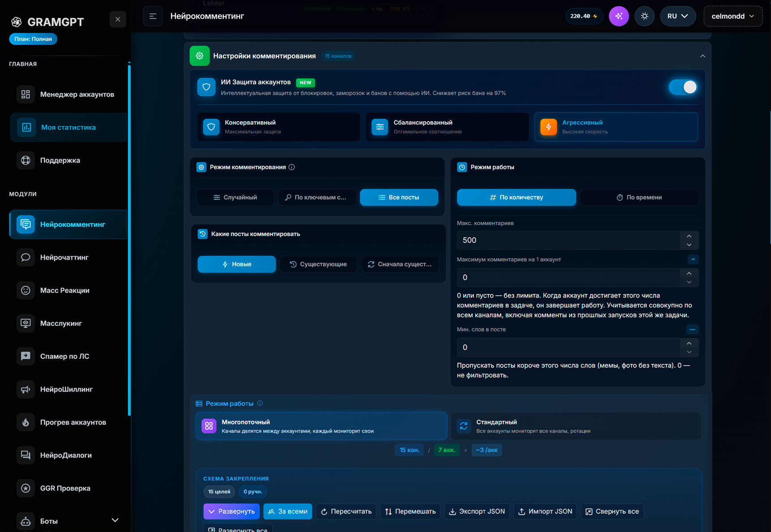Switch to По времени tab
771x532 pixels.
pyautogui.click(x=639, y=197)
